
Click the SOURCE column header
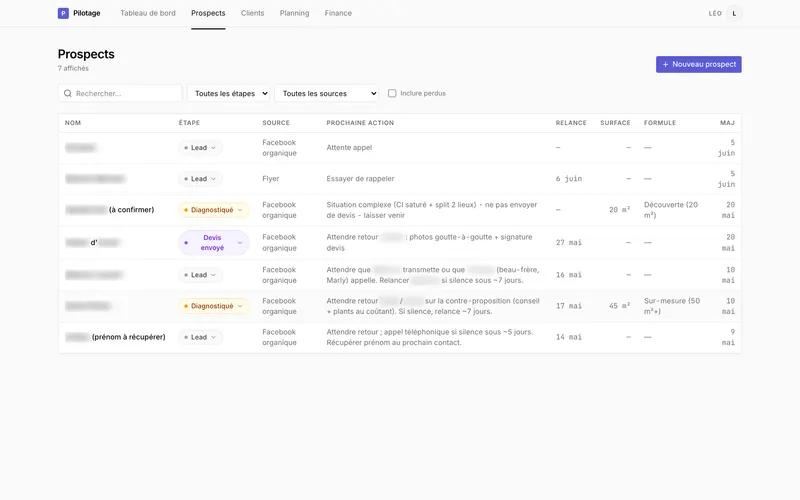(x=276, y=123)
